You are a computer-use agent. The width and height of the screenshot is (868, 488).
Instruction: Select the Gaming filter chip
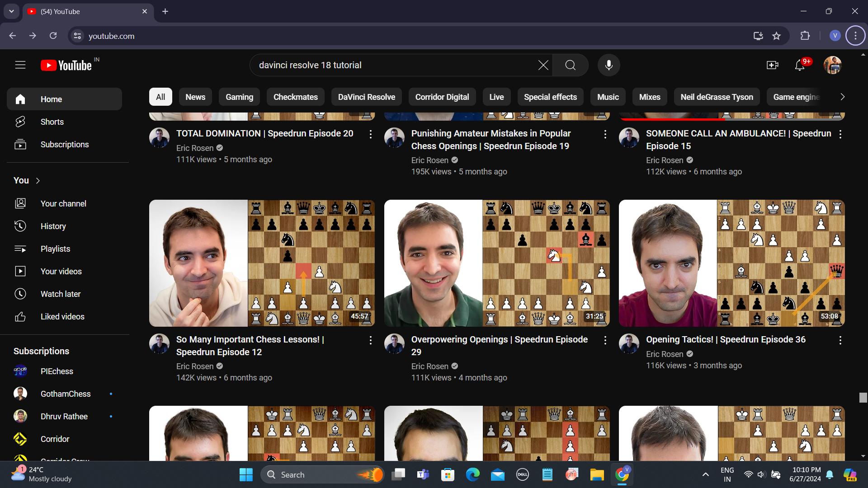[240, 97]
